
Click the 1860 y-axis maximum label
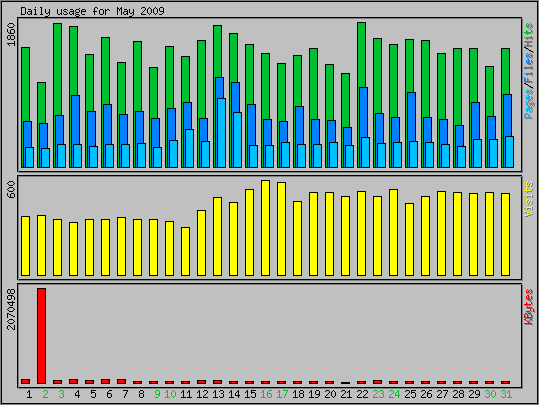coord(11,34)
